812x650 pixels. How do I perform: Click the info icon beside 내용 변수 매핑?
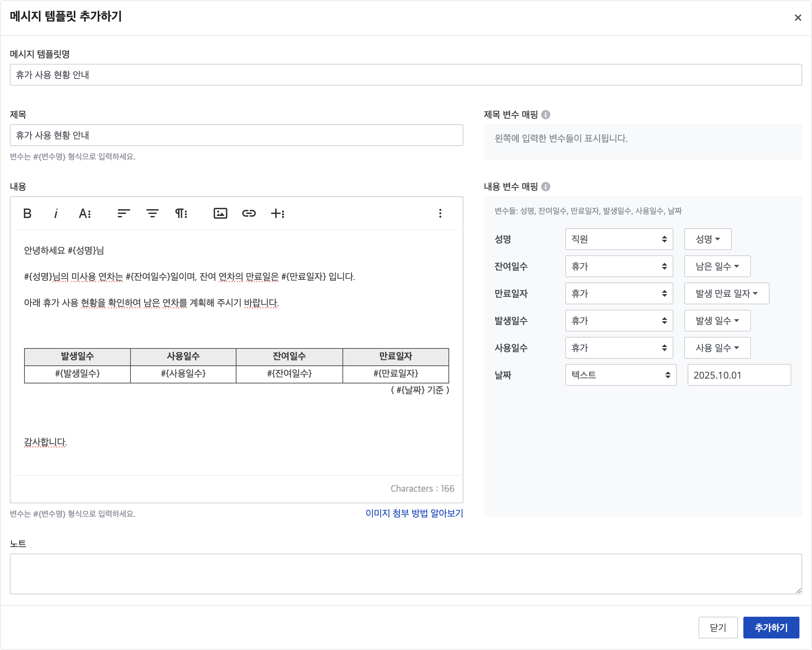(546, 187)
